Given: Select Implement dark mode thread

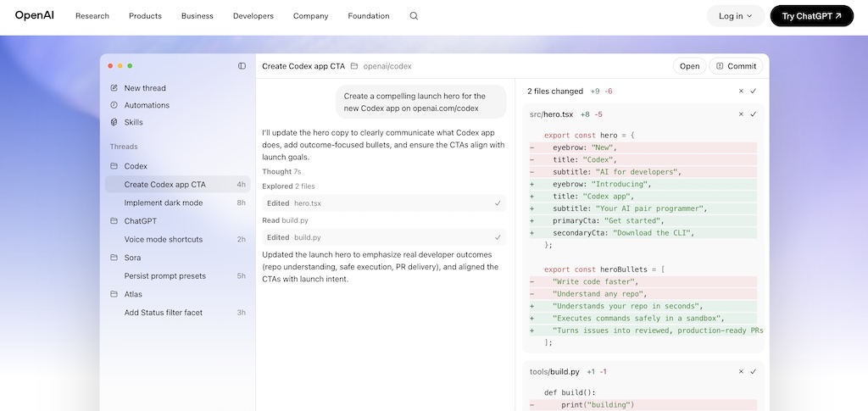Looking at the screenshot, I should [177, 203].
